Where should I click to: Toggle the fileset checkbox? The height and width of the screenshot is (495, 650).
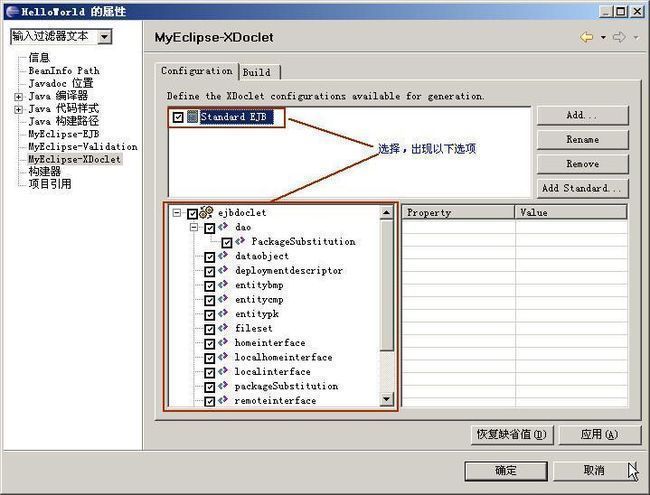209,330
